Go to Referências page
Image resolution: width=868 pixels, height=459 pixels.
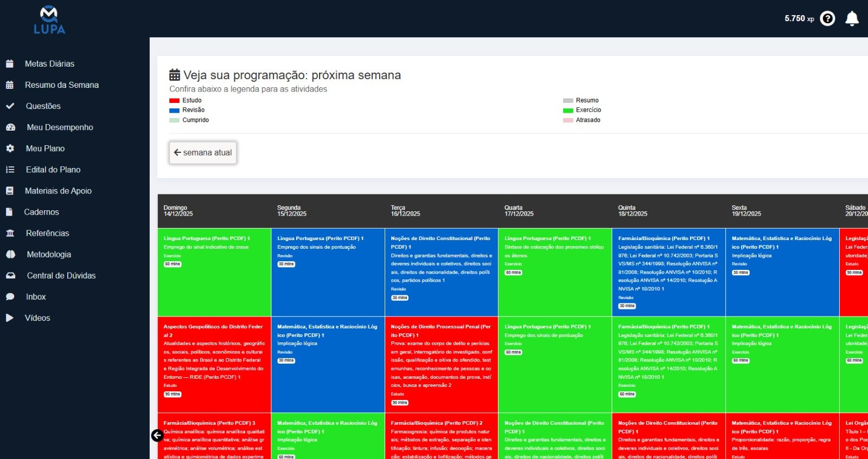(x=48, y=233)
